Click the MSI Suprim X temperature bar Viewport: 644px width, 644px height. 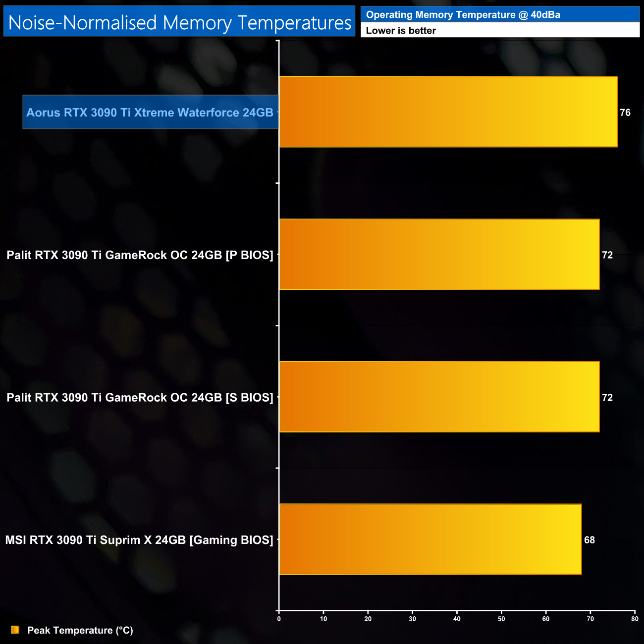coord(430,539)
